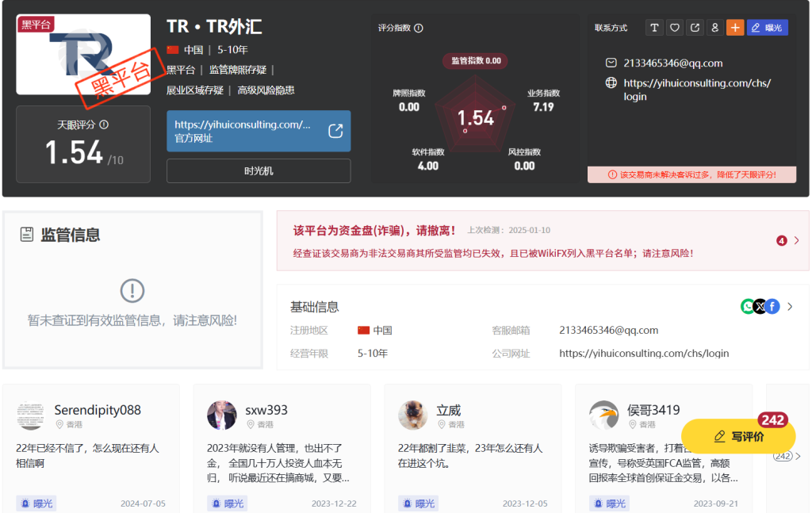The image size is (812, 513).
Task: Open Serendipity088 username
Action: coord(98,410)
